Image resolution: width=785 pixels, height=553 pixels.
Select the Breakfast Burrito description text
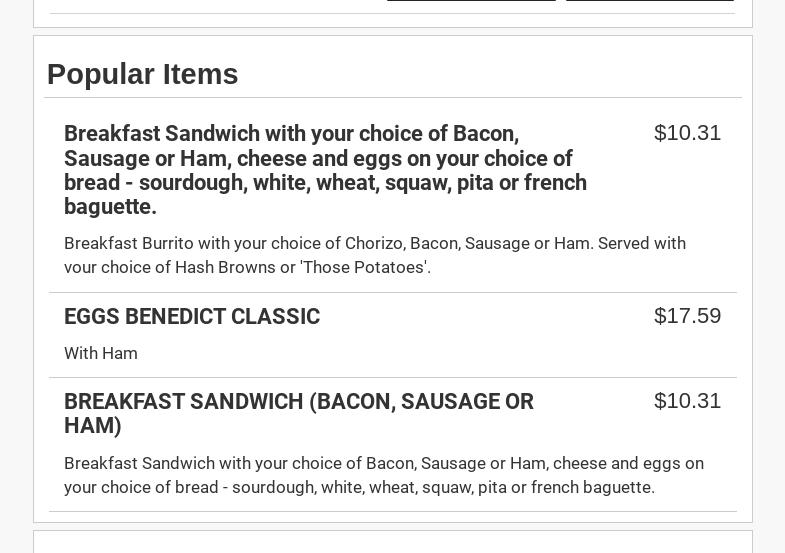374,255
